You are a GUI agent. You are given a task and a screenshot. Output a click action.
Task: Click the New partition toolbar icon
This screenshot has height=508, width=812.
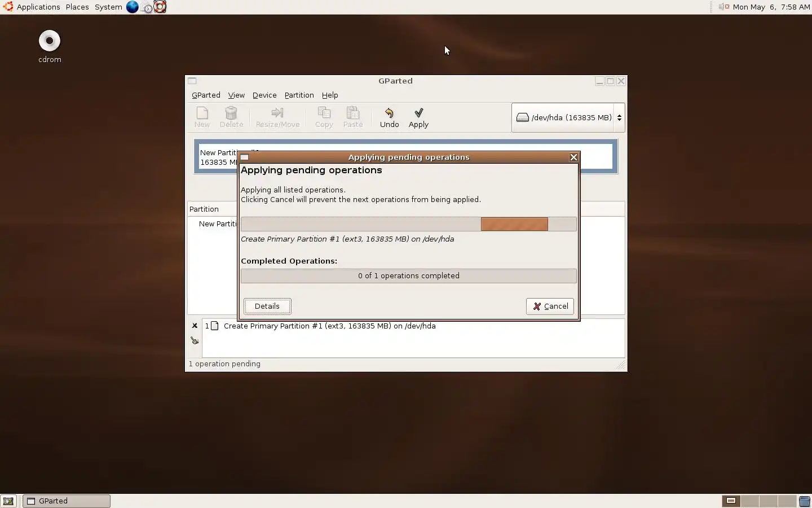tap(202, 117)
